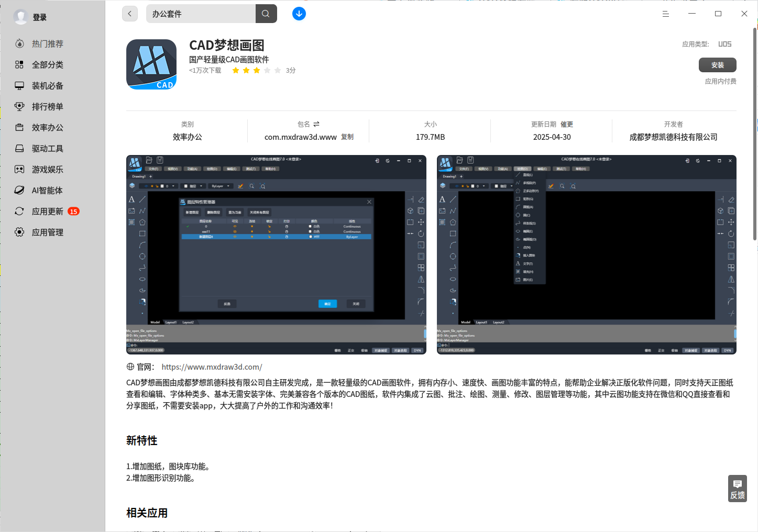Open the hamburger main menu

point(666,14)
